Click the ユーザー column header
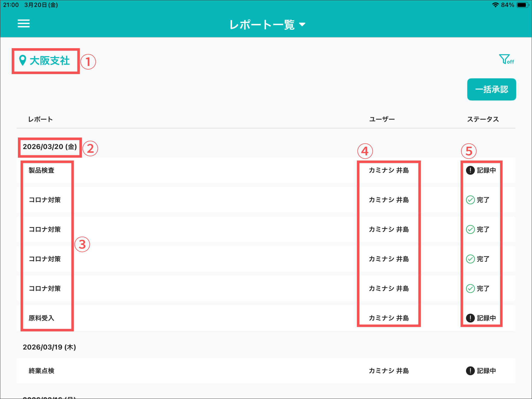 [x=382, y=119]
